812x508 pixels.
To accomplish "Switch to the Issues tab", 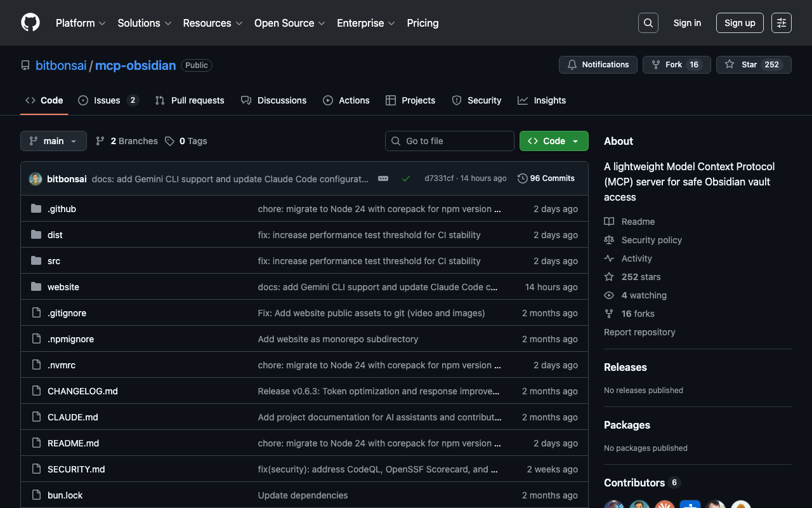I will 107,100.
